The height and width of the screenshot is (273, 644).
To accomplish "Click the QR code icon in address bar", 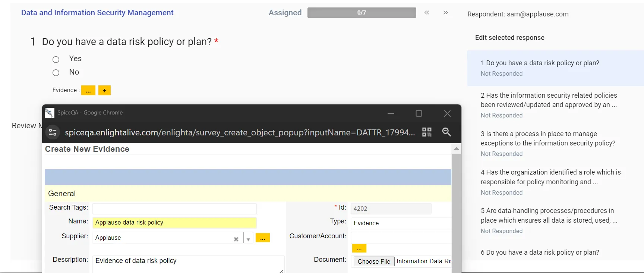I will pyautogui.click(x=427, y=132).
